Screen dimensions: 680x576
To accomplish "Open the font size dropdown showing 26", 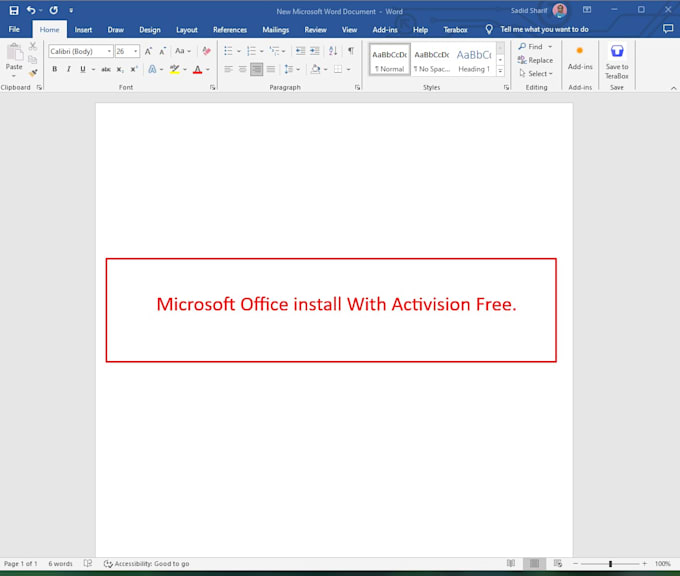I will coord(135,51).
